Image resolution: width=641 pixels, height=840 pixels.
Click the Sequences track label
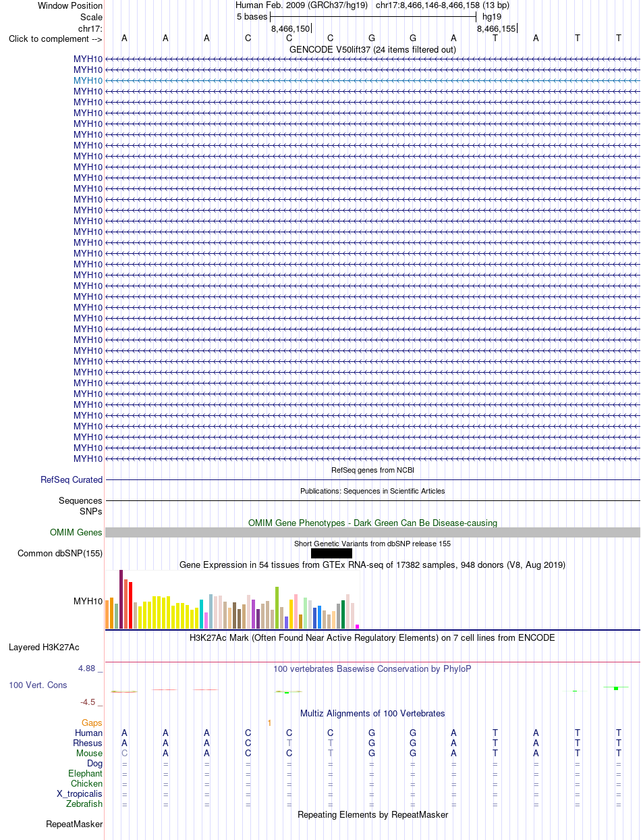[81, 501]
